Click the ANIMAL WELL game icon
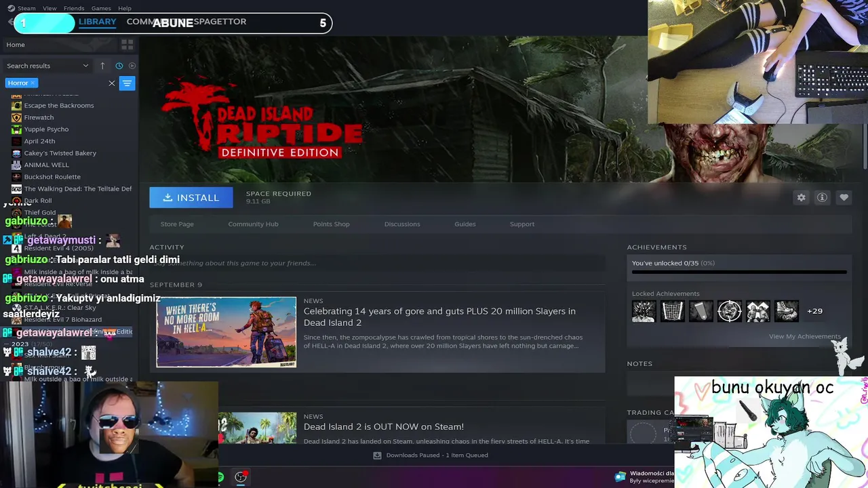The width and height of the screenshot is (868, 488). (16, 165)
